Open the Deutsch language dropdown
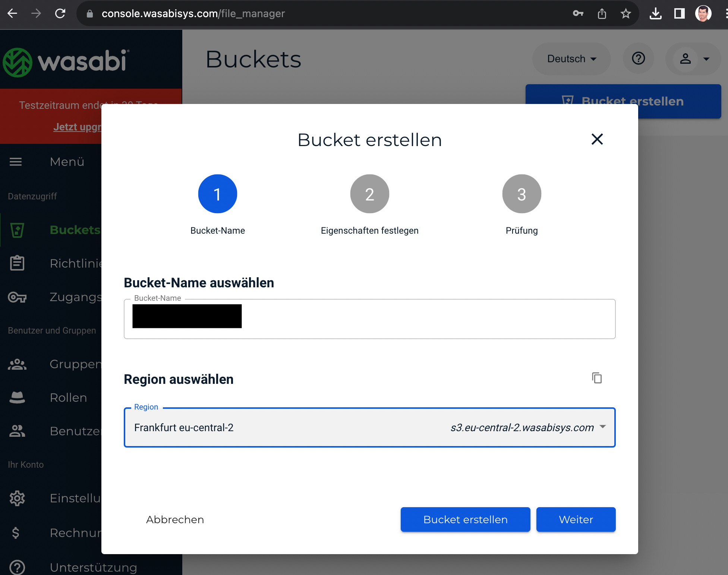 [572, 59]
